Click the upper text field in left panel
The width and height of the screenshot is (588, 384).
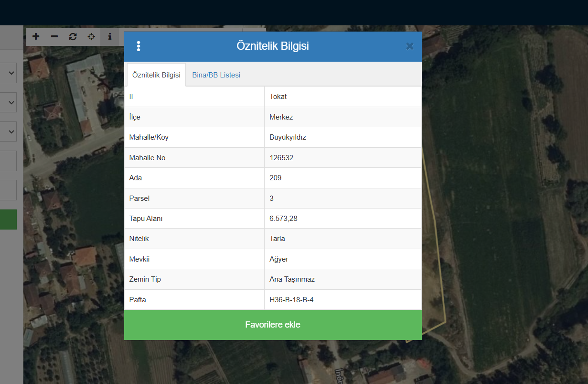pos(8,161)
